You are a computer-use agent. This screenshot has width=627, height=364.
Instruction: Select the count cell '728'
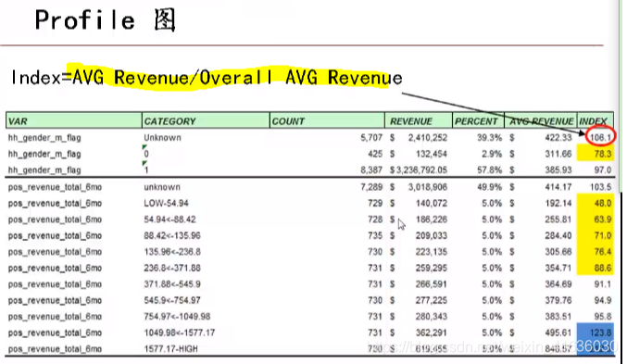(375, 220)
